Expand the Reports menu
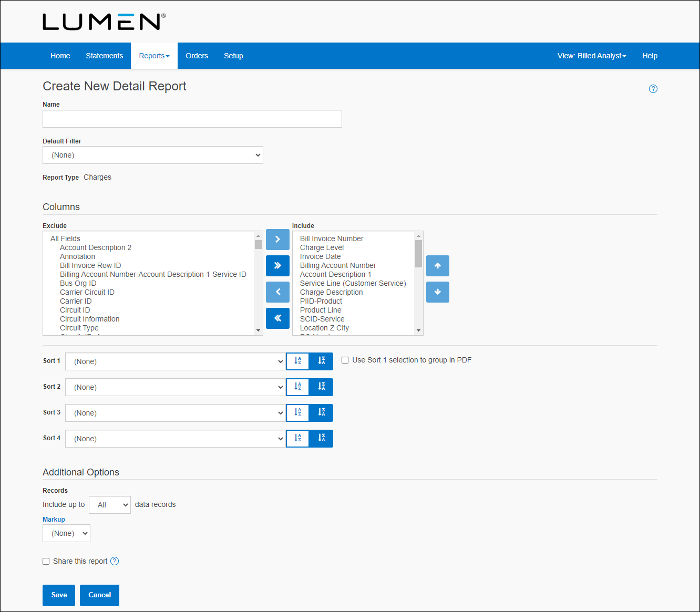 [155, 56]
